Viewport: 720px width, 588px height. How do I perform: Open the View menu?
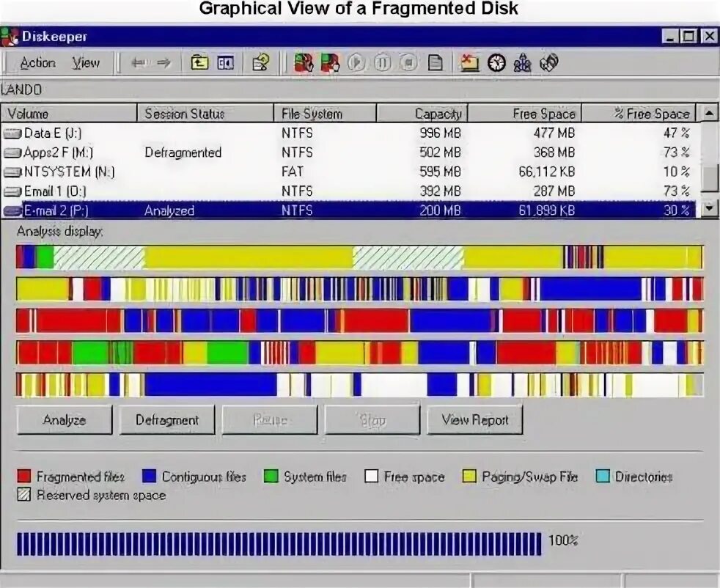point(85,63)
